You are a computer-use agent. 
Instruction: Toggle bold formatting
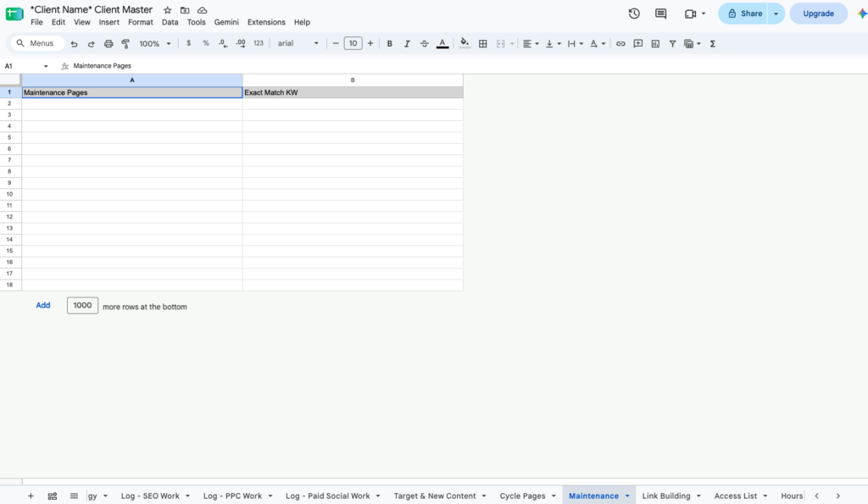(x=390, y=44)
